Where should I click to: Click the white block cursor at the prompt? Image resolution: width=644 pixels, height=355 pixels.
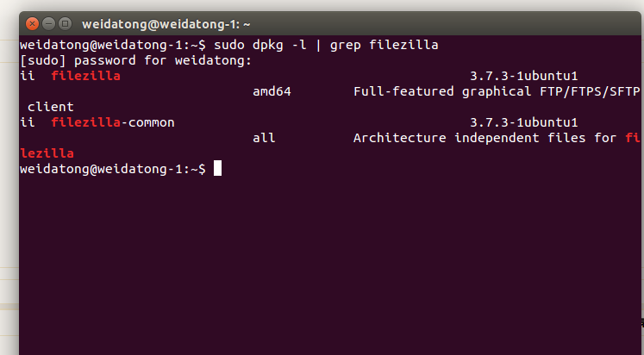[217, 168]
